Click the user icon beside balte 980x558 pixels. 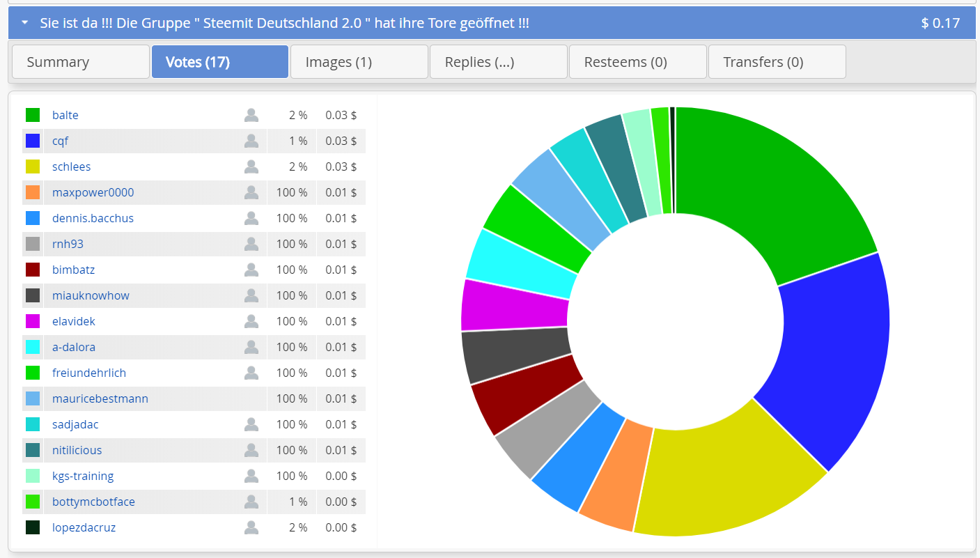click(251, 115)
